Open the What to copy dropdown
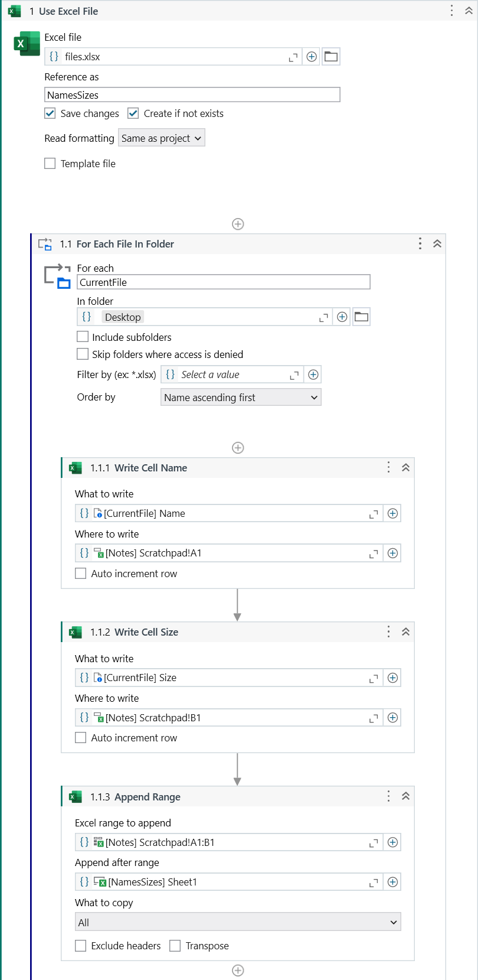 pyautogui.click(x=238, y=922)
